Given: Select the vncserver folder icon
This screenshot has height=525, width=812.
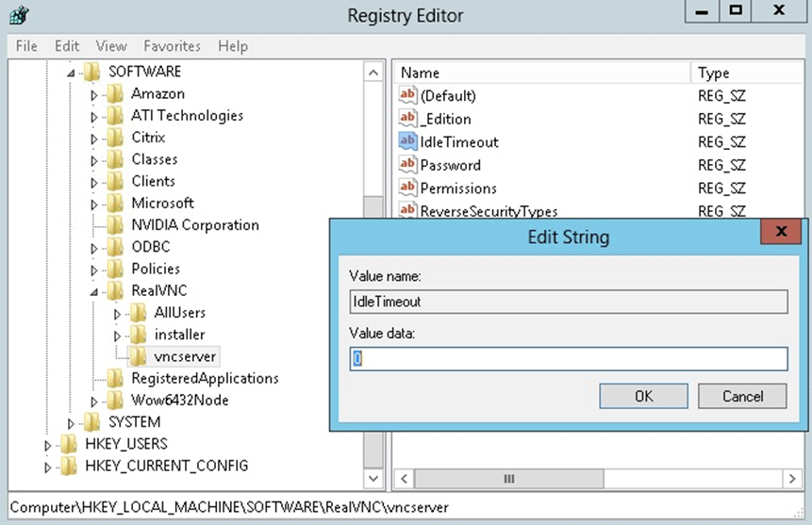Looking at the screenshot, I should click(x=138, y=356).
